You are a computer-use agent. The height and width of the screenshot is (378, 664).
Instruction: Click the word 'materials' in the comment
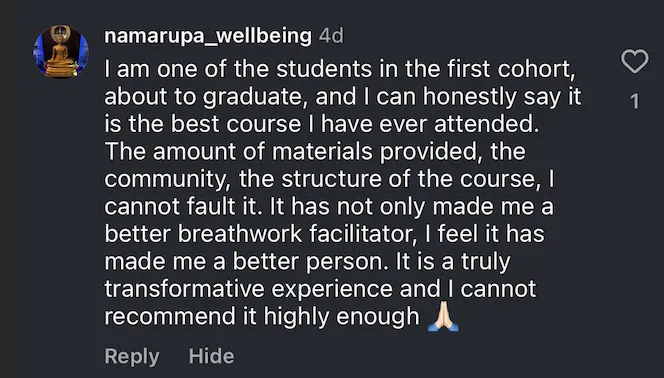pos(322,152)
